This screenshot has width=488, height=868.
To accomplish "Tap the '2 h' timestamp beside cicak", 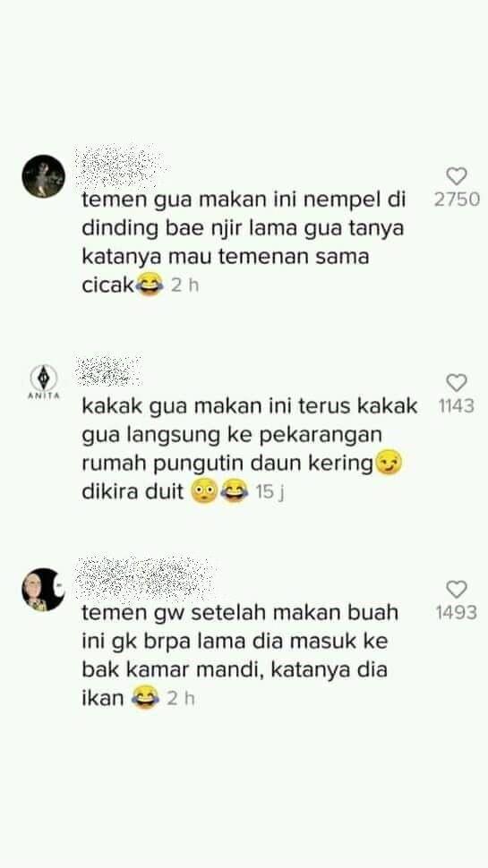I will pos(184,285).
